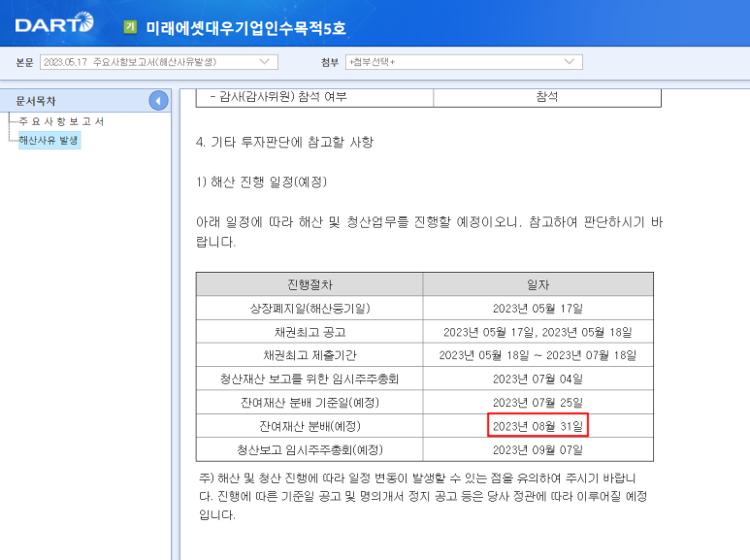Click date cell 2023년 05월 17일

tap(538, 309)
